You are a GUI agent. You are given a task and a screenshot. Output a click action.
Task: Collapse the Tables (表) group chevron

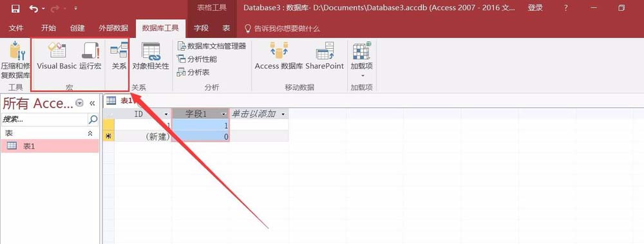[x=90, y=133]
